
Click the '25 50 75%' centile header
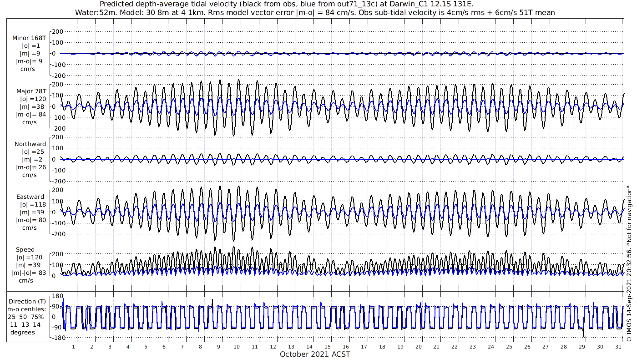pyautogui.click(x=27, y=317)
